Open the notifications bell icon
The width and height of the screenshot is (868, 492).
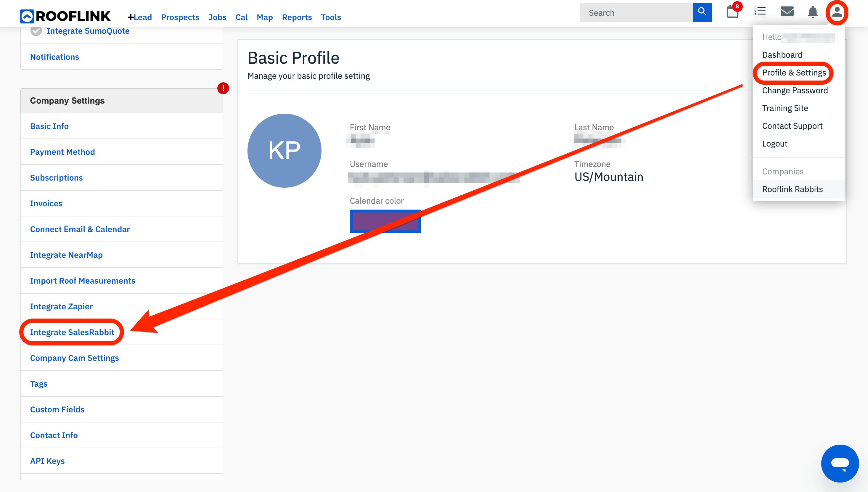tap(813, 12)
